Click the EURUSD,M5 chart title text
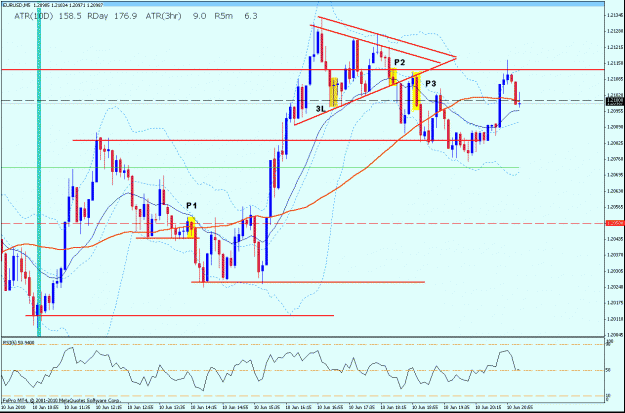 16,6
